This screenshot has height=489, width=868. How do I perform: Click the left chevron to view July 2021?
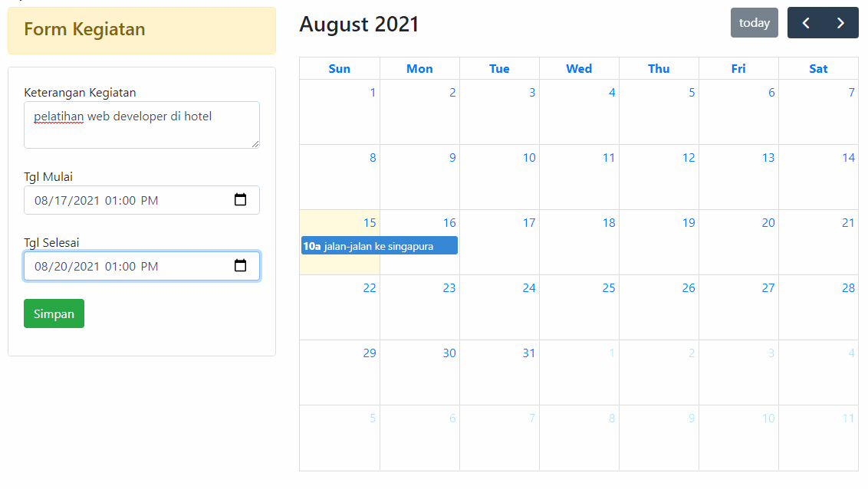805,22
